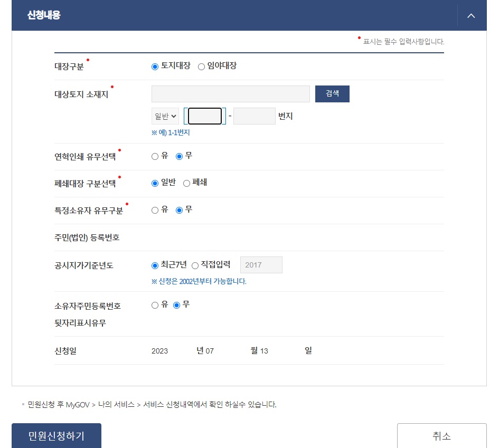The width and height of the screenshot is (499, 448).
Task: Click the 민원신청하기 submit button
Action: click(56, 436)
